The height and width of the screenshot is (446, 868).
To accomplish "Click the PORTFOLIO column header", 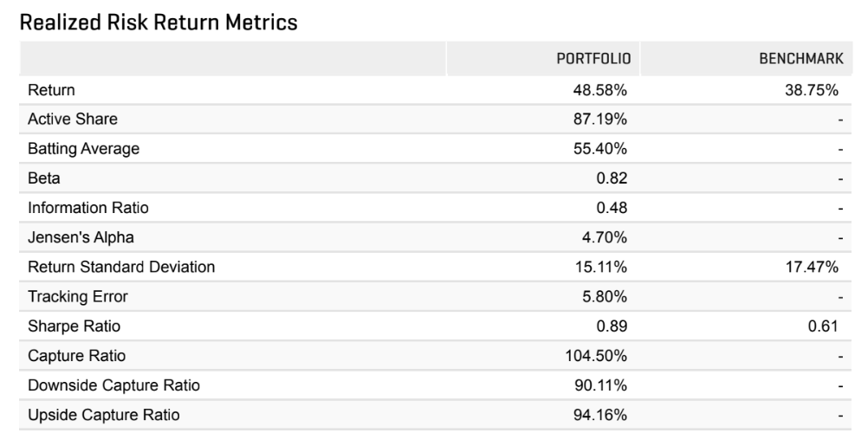I will (x=593, y=60).
